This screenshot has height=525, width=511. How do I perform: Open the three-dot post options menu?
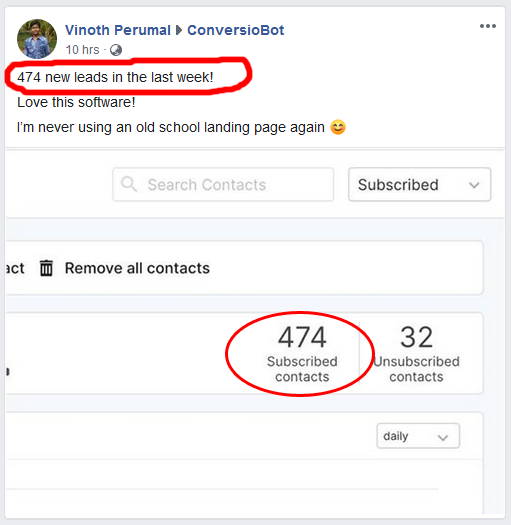488,26
